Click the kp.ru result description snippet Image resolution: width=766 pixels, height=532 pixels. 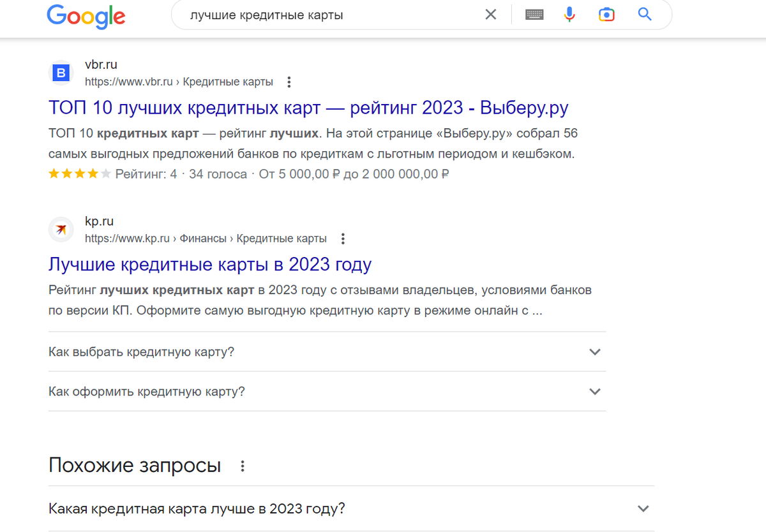click(320, 301)
